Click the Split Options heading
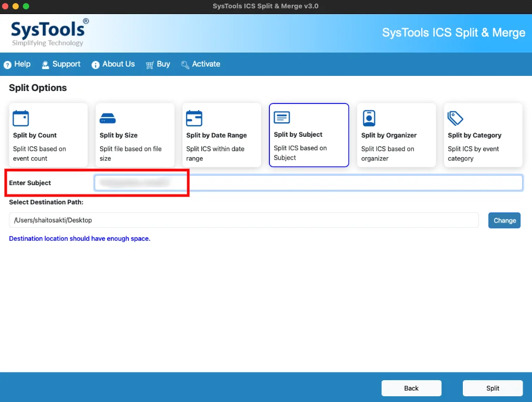 pyautogui.click(x=37, y=88)
